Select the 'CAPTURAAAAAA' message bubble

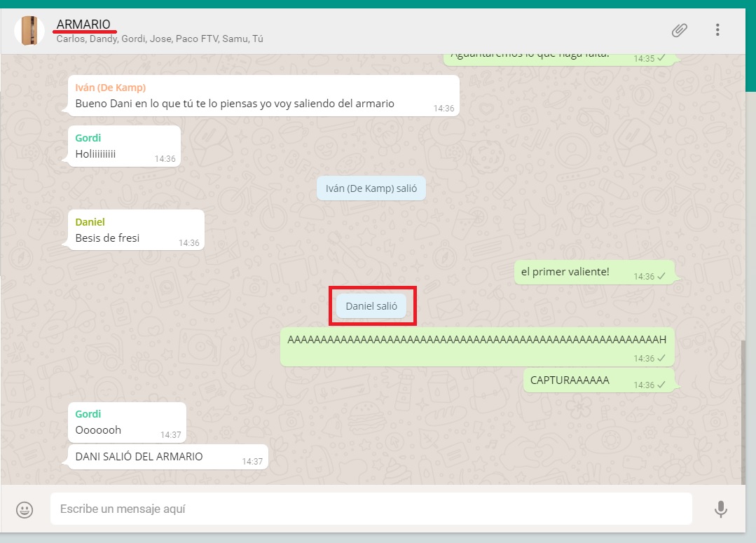click(x=570, y=380)
